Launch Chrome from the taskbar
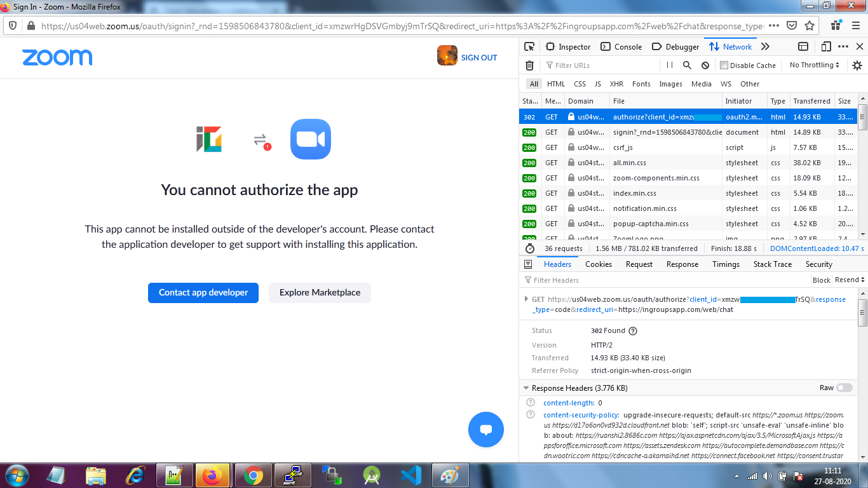The width and height of the screenshot is (868, 488). point(254,475)
